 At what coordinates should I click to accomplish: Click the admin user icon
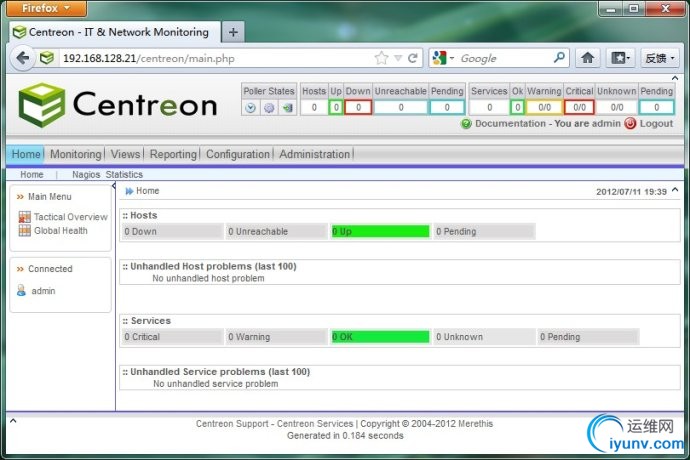[x=21, y=291]
